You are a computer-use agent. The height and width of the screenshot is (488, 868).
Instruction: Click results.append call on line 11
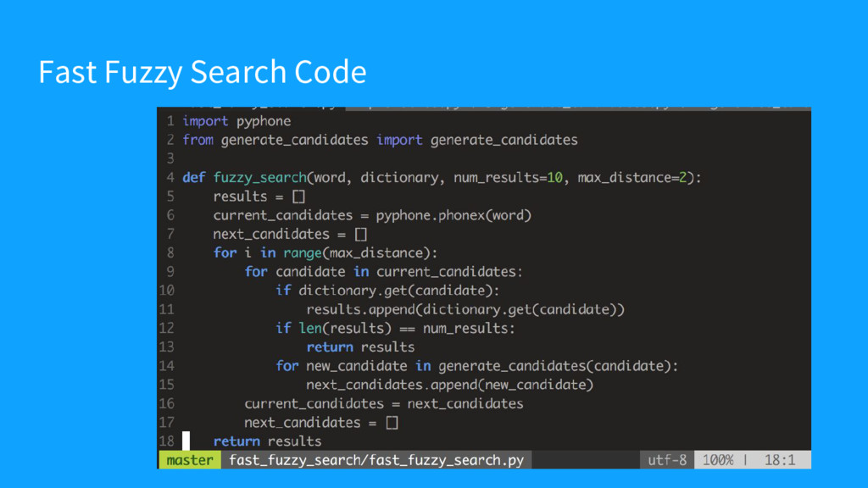(465, 309)
